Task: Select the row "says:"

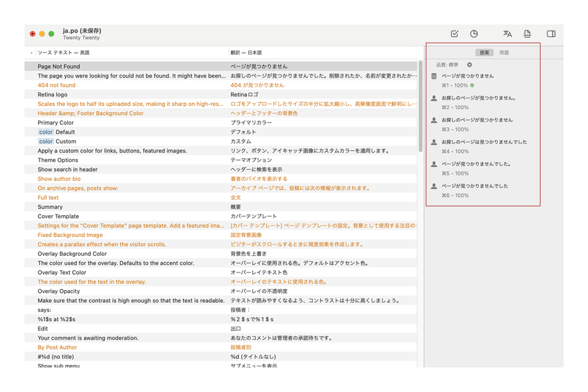Action: (221, 310)
